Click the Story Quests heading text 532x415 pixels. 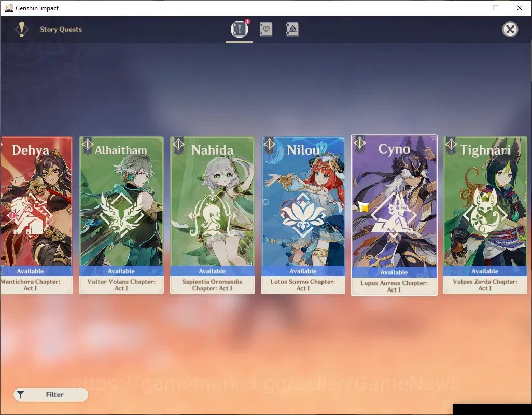(x=61, y=30)
